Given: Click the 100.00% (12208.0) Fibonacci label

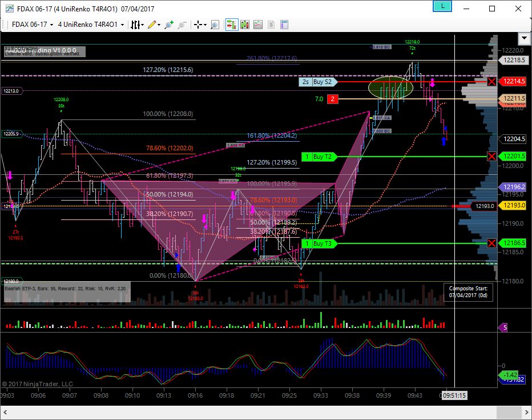Looking at the screenshot, I should tap(168, 114).
